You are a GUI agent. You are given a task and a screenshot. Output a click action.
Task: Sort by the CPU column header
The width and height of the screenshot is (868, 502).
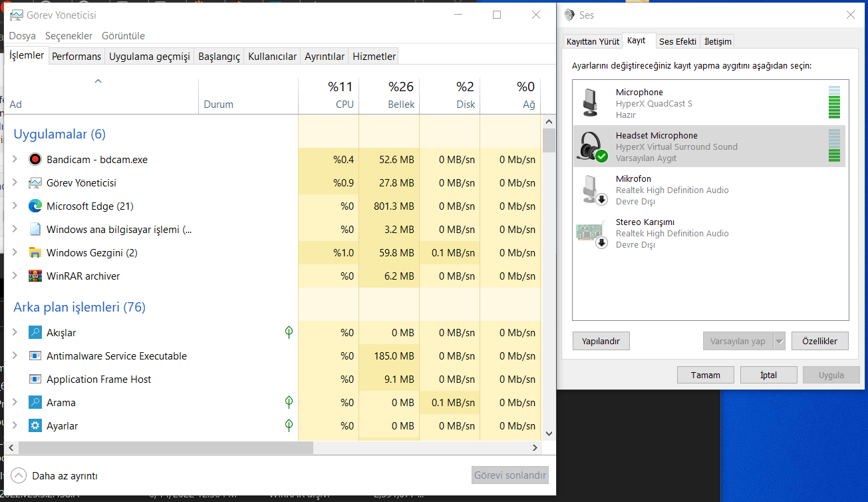(x=329, y=95)
